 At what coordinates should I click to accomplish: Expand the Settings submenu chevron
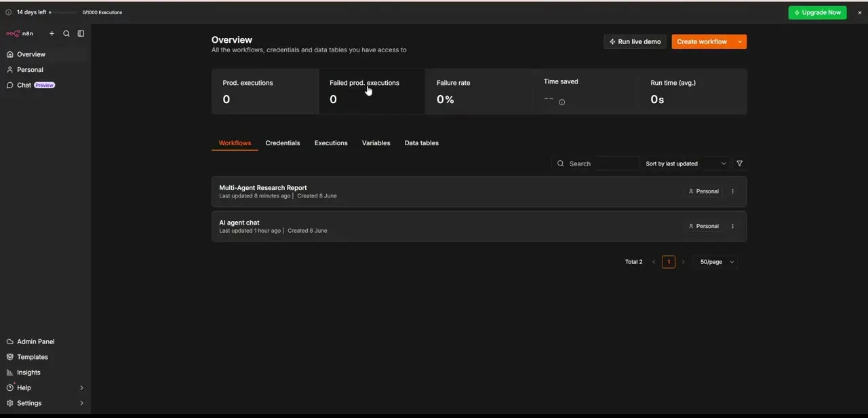coord(81,403)
